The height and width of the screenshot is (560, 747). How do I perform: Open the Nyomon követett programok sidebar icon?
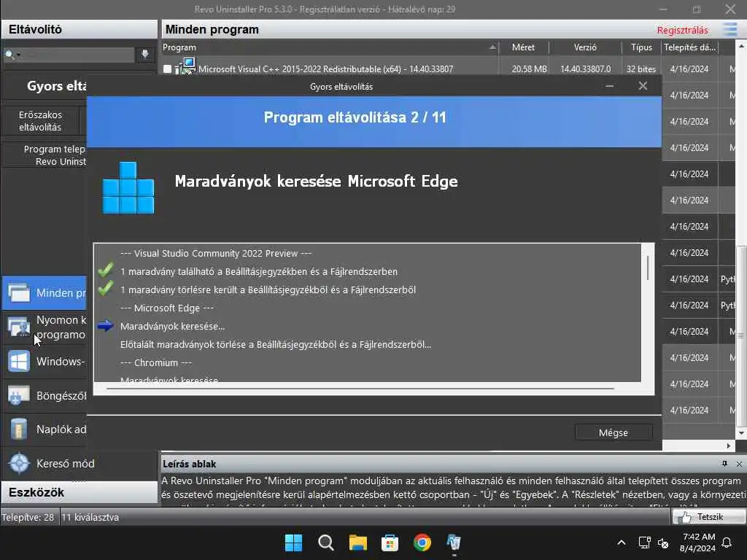click(x=19, y=327)
